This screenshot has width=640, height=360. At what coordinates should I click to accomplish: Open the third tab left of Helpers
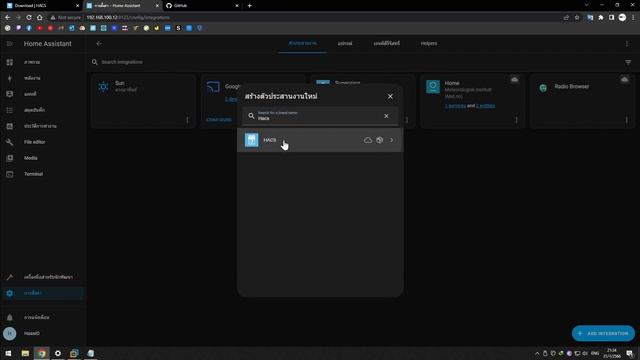pyautogui.click(x=387, y=43)
